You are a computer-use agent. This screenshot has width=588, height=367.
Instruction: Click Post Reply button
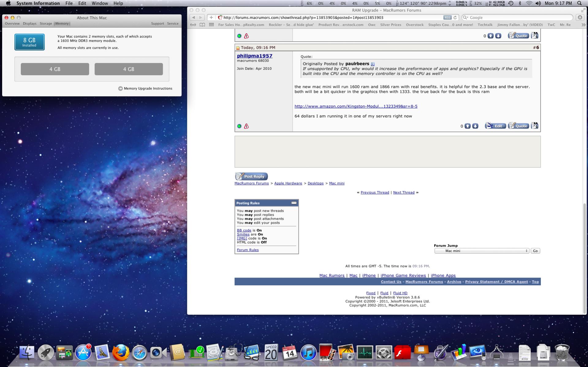pyautogui.click(x=252, y=176)
